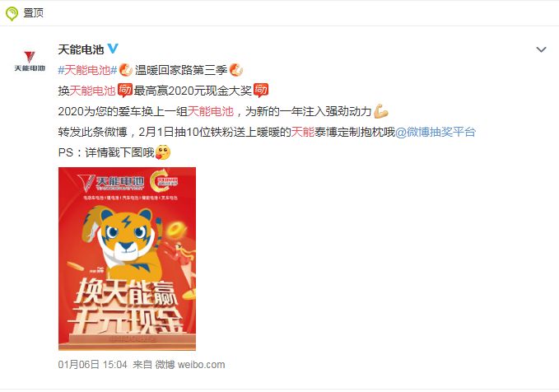Click the 微博 weibo.com source link
The image size is (559, 392).
point(190,365)
